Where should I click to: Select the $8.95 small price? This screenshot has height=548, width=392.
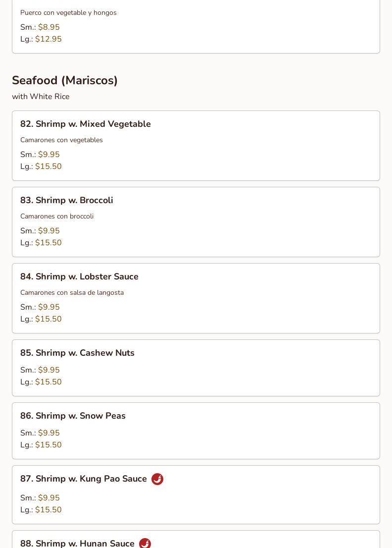pos(49,27)
